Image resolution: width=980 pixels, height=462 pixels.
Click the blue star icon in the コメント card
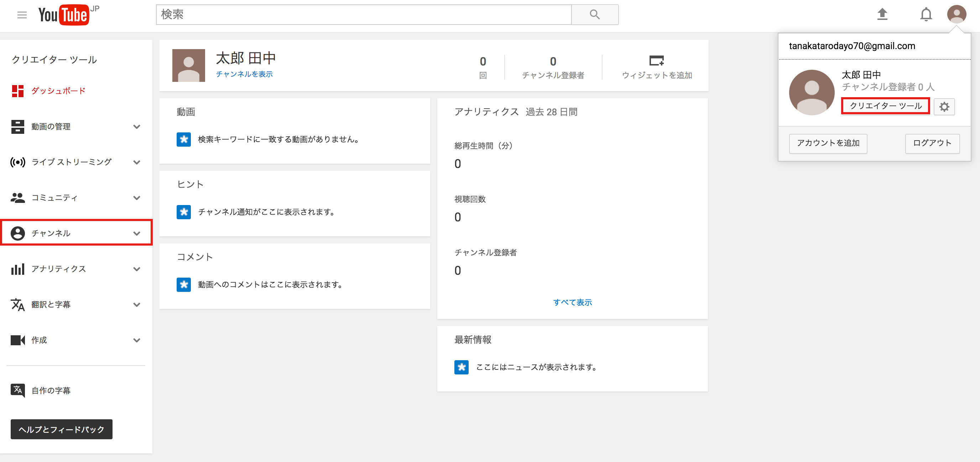pyautogui.click(x=184, y=285)
